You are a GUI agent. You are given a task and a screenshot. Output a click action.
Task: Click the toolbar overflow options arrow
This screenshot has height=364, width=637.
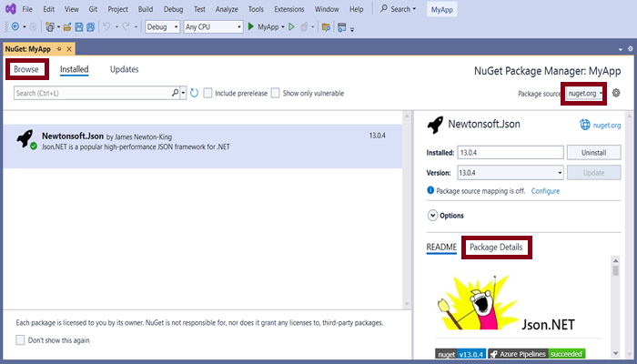point(352,29)
